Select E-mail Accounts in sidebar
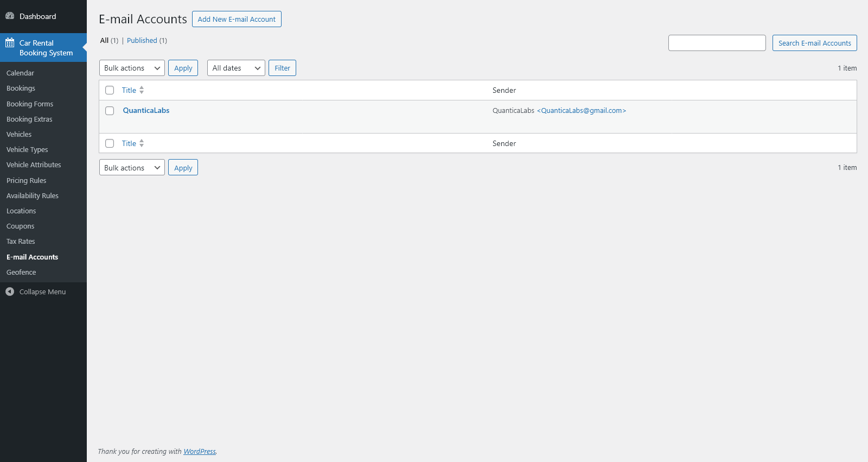 click(32, 257)
